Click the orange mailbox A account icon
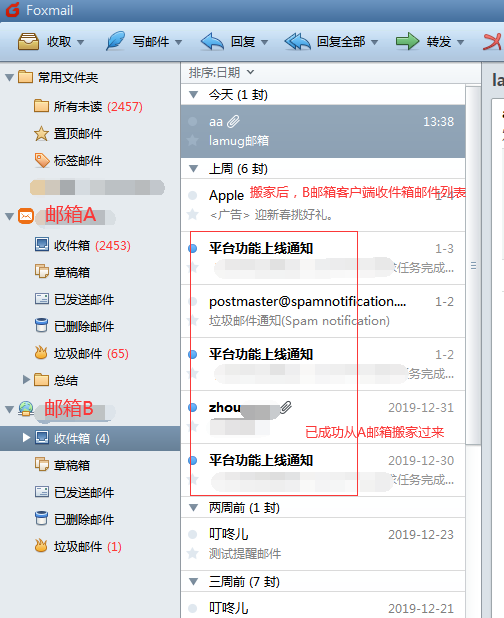504x618 pixels. (x=26, y=216)
